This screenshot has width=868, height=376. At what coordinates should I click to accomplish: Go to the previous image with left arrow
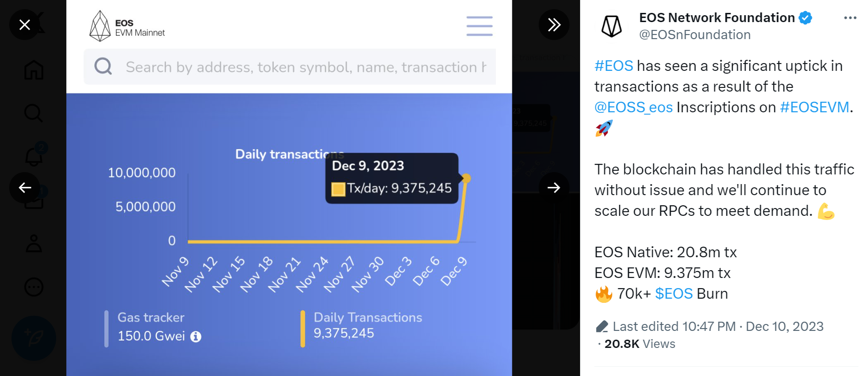tap(25, 187)
